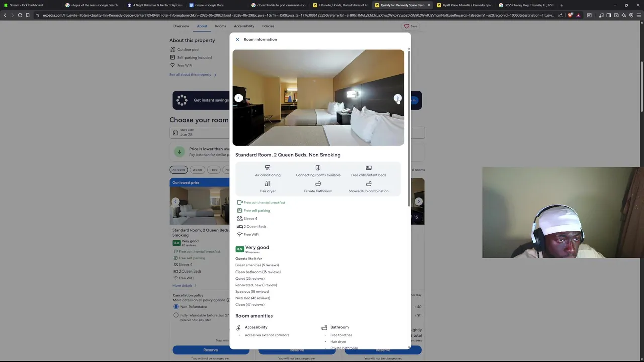Select the Non-Refundable option
The image size is (644, 362).
(x=176, y=307)
